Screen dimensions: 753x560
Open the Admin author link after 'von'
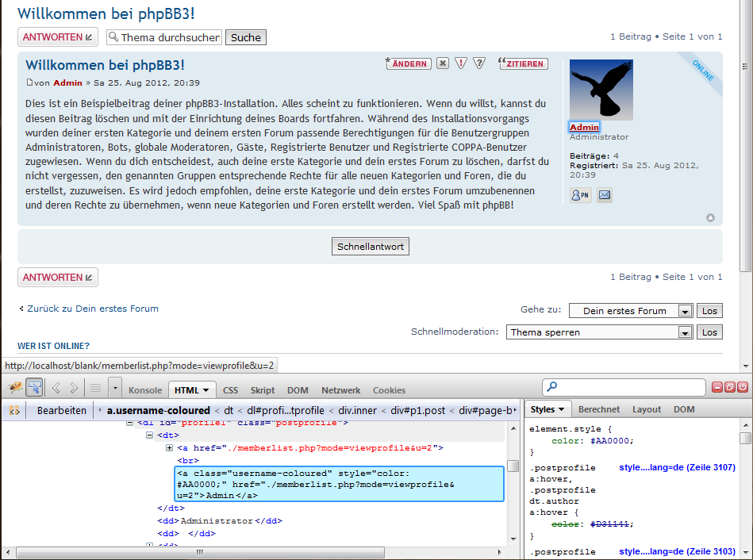[67, 82]
